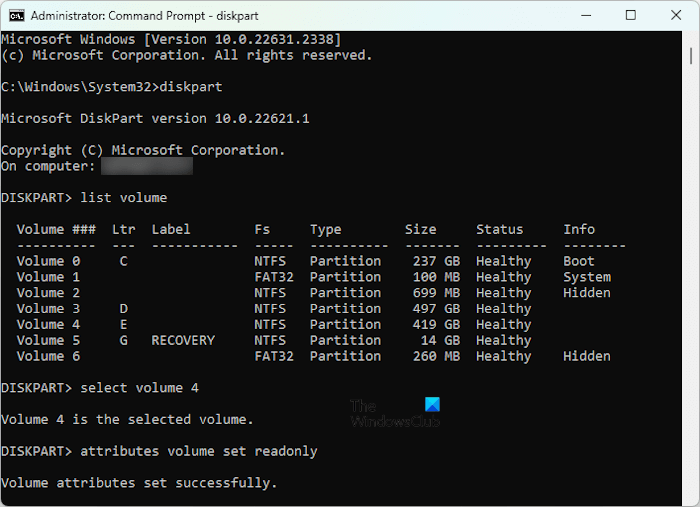Viewport: 700px width, 507px height.
Task: Click the 'Volume 6' row label
Action: [x=49, y=356]
